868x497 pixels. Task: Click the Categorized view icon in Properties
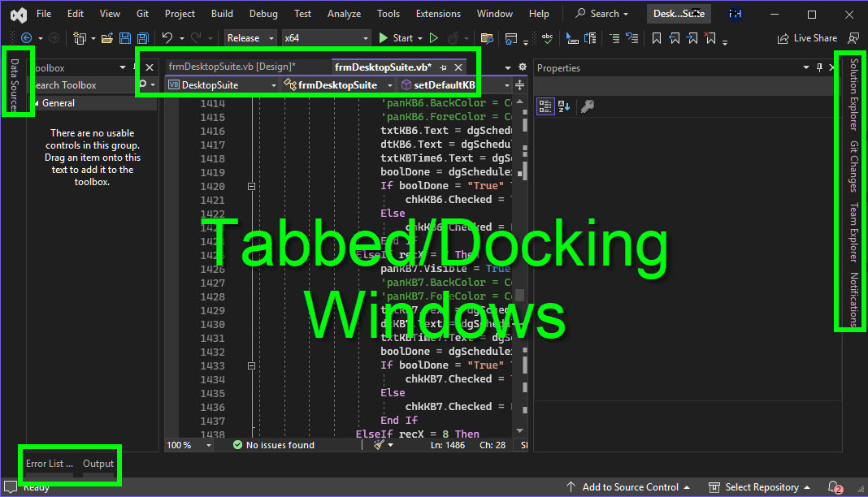pyautogui.click(x=545, y=106)
